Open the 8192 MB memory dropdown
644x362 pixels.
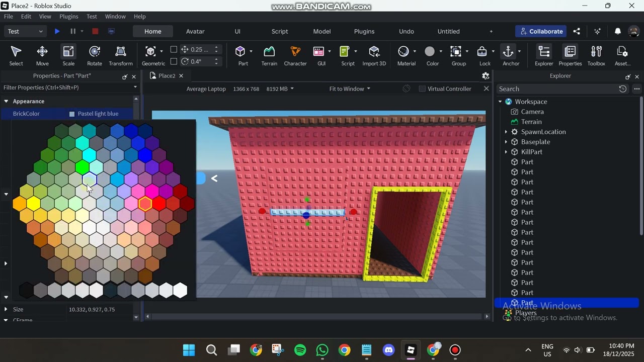point(280,88)
